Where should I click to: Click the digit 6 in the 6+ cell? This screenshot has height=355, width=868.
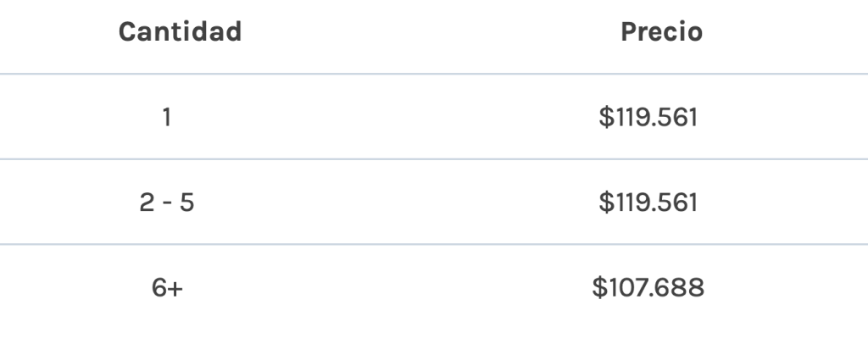(x=159, y=287)
